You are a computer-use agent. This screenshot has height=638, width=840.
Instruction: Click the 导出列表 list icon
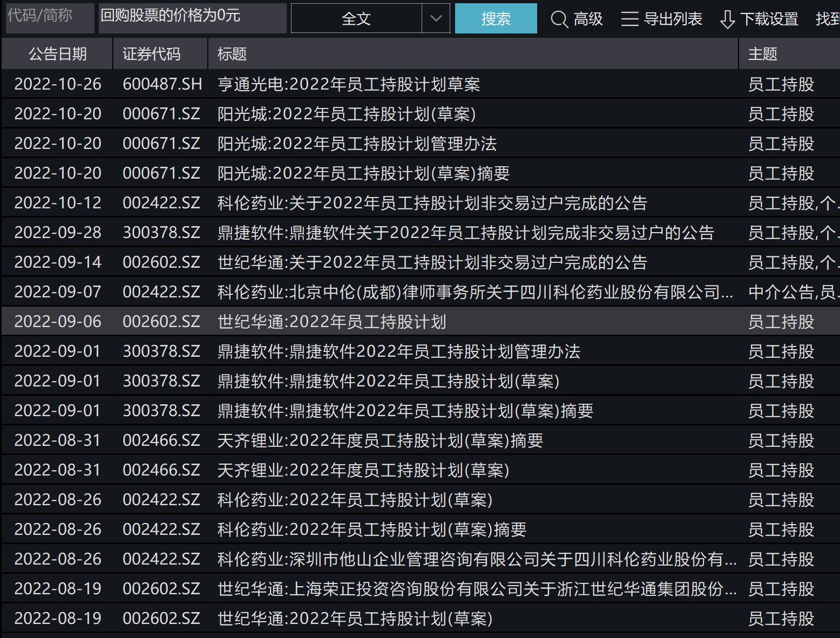(x=629, y=19)
